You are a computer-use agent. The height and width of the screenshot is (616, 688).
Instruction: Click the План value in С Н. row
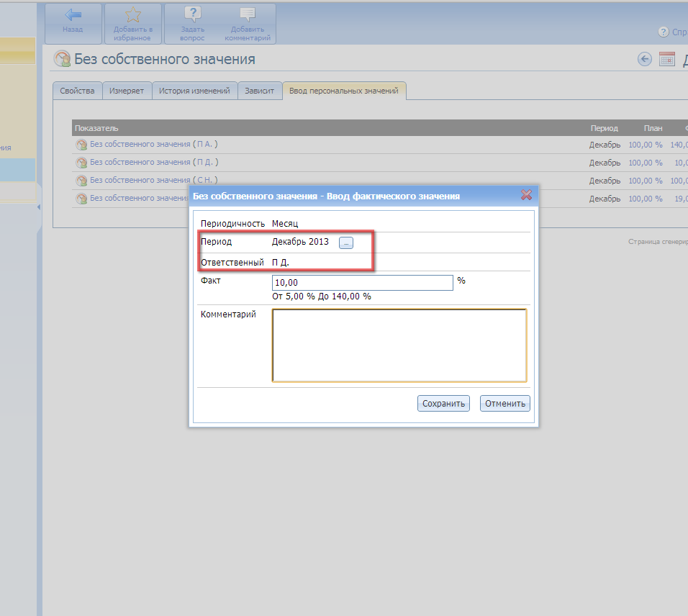click(x=645, y=181)
